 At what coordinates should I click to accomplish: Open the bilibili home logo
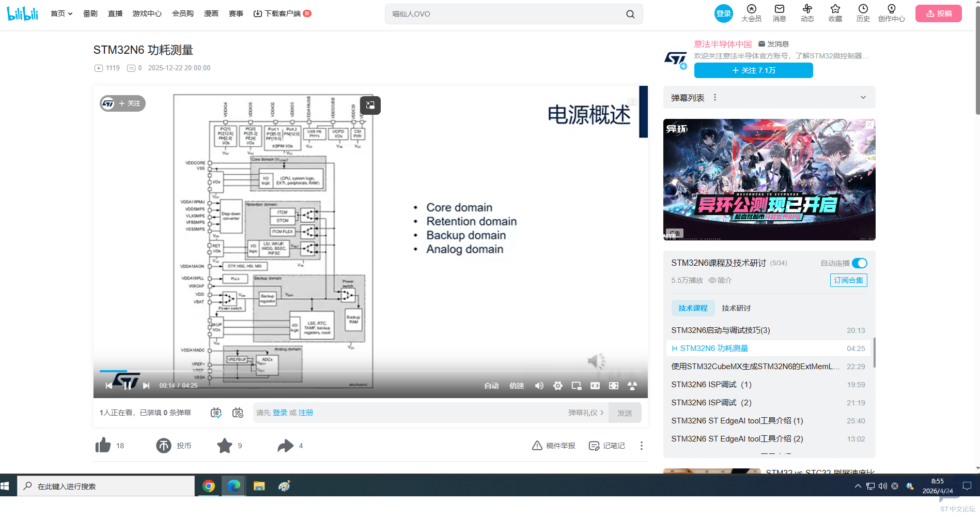[x=23, y=13]
